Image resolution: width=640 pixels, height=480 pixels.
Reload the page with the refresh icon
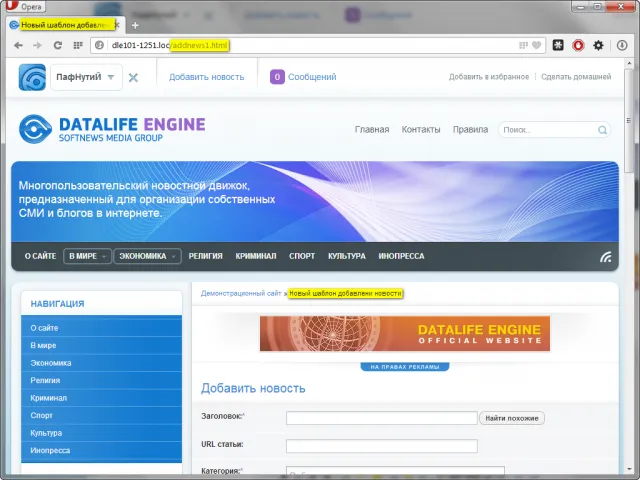point(58,45)
